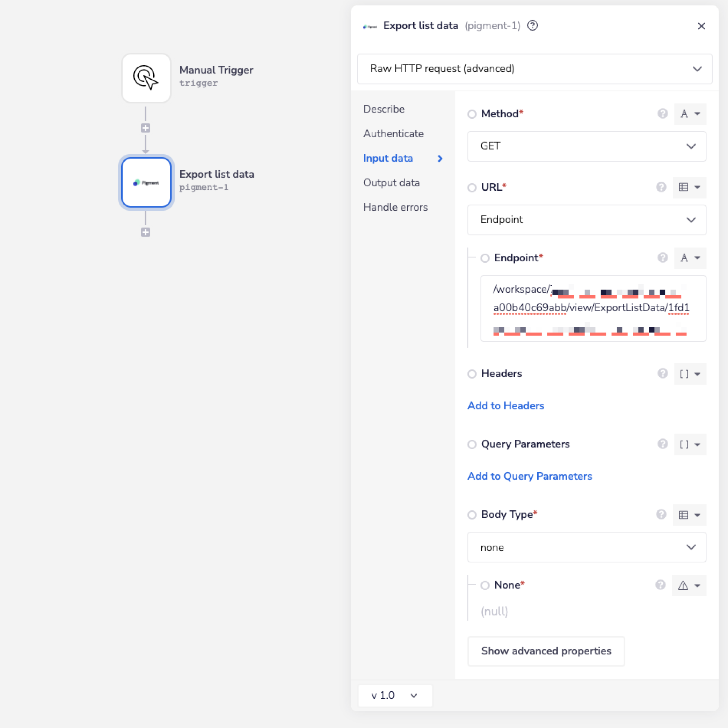Click plus icon below Export list data node
Image resolution: width=728 pixels, height=728 pixels.
tap(146, 232)
